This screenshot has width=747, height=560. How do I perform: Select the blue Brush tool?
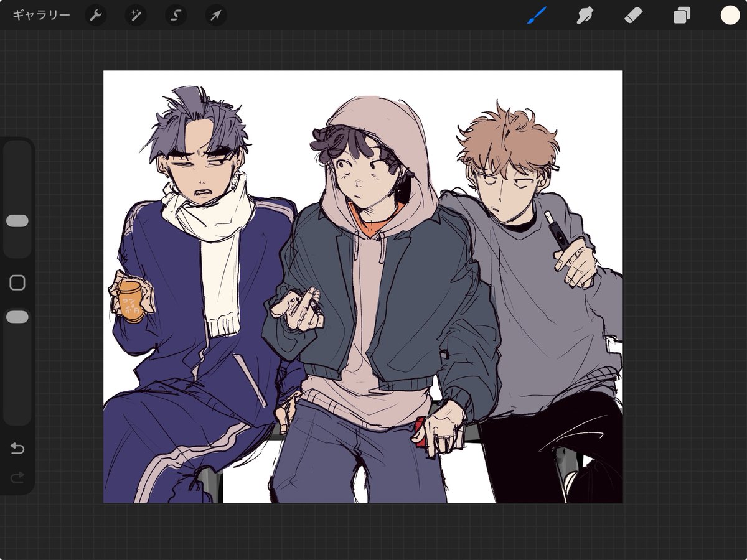tap(536, 15)
